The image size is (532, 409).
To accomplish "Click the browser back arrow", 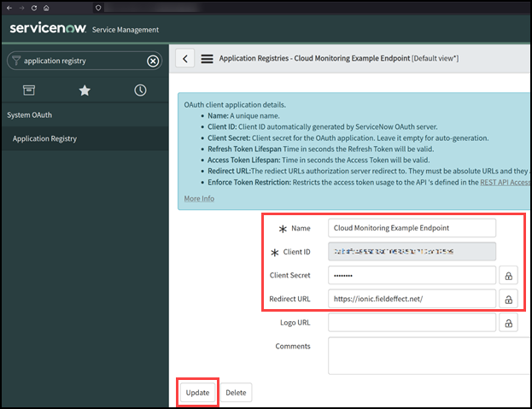I will click(x=9, y=8).
